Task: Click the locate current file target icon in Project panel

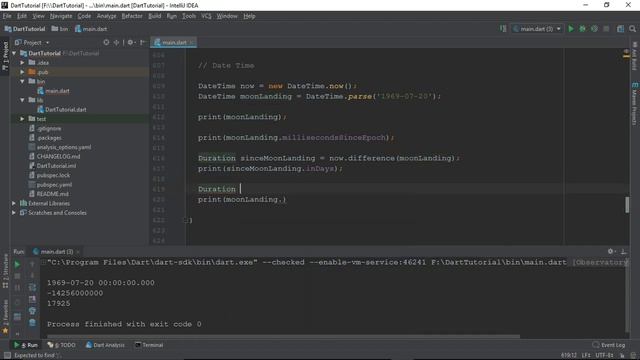Action: (x=106, y=42)
